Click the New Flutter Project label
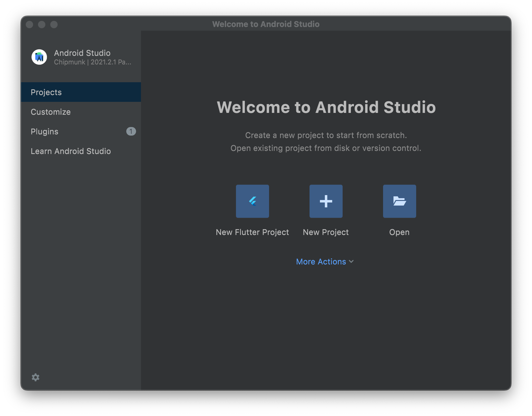This screenshot has height=416, width=532. [252, 232]
